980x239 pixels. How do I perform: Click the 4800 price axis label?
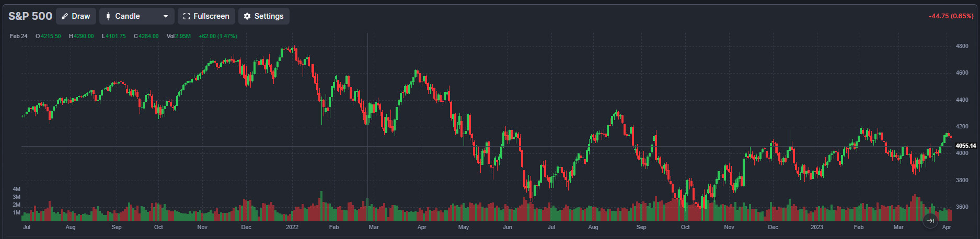(962, 46)
